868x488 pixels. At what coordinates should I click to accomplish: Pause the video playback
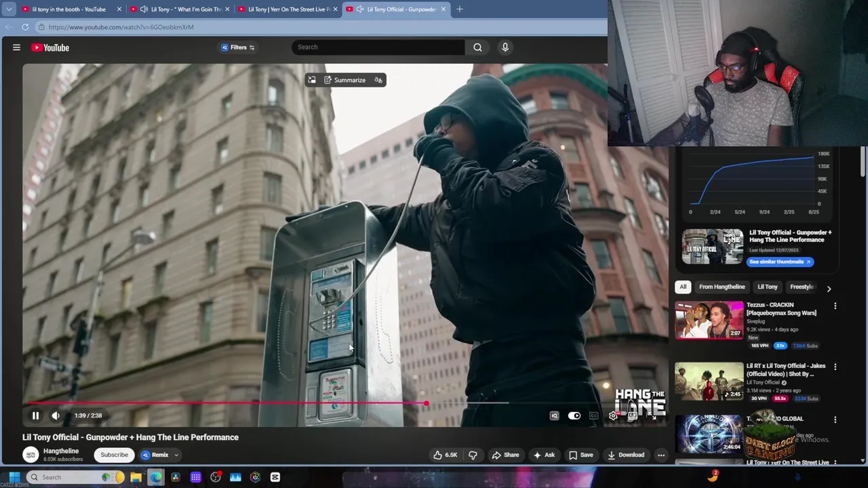(35, 415)
